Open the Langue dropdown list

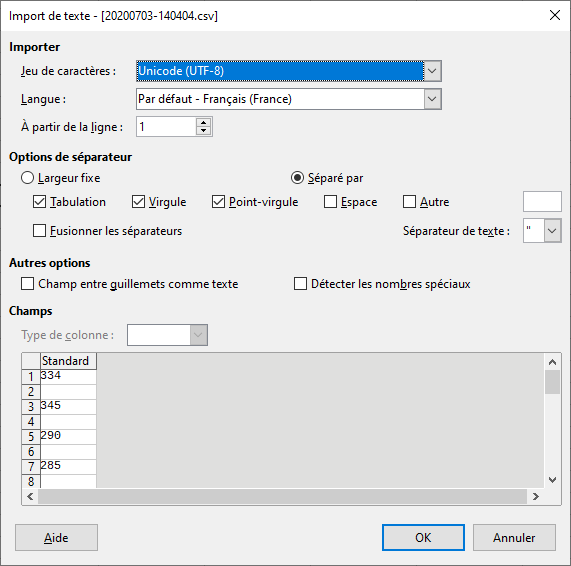(x=432, y=99)
